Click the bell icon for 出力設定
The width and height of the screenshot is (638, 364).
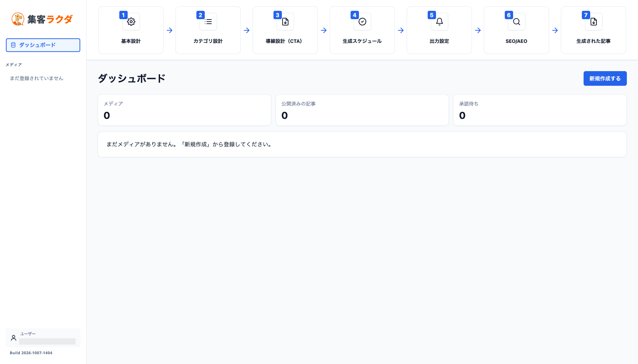440,22
